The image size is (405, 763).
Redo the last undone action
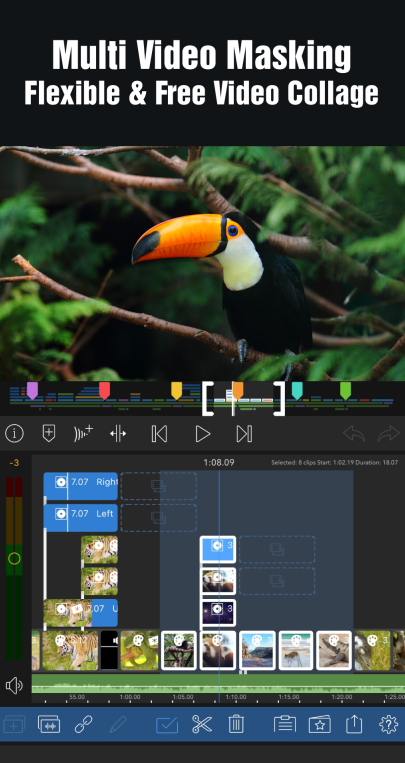tap(388, 433)
